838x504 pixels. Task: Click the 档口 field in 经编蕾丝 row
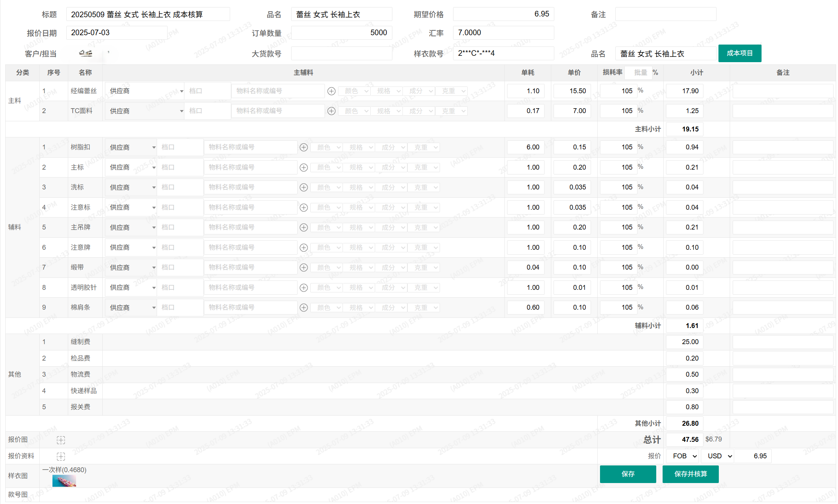208,91
